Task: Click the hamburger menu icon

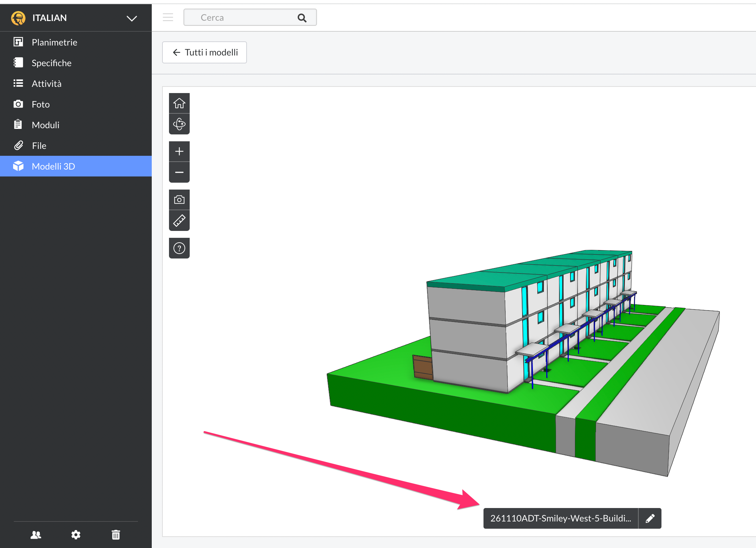Action: pyautogui.click(x=168, y=17)
